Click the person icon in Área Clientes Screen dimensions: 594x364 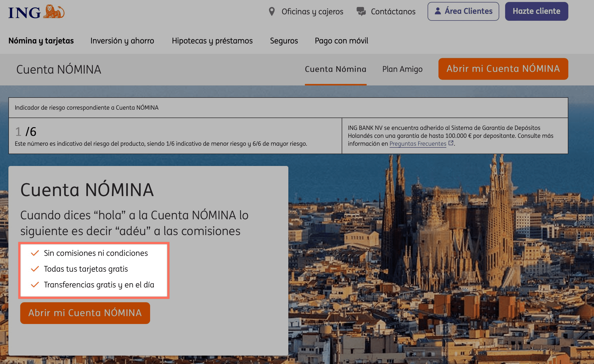[438, 11]
